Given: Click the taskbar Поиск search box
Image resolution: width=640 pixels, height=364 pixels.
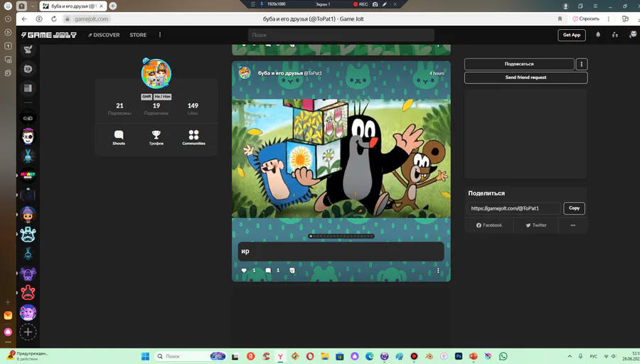Looking at the screenshot, I should click(x=191, y=356).
